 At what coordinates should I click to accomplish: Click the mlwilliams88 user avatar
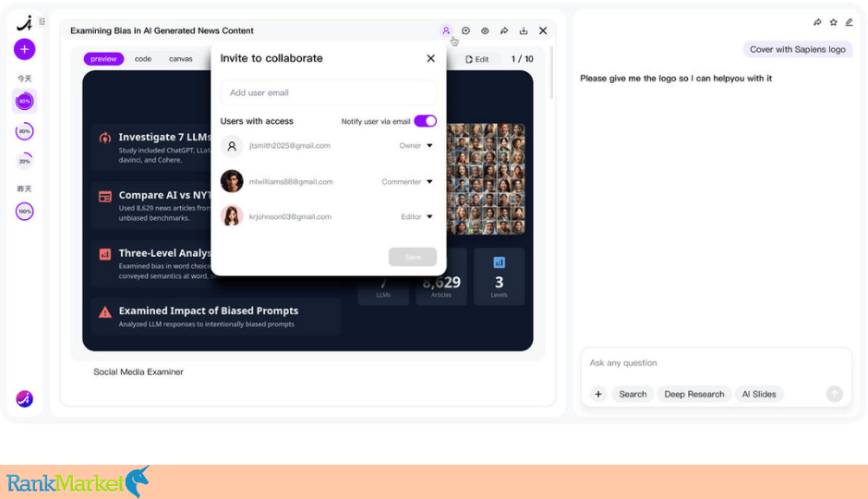click(232, 181)
